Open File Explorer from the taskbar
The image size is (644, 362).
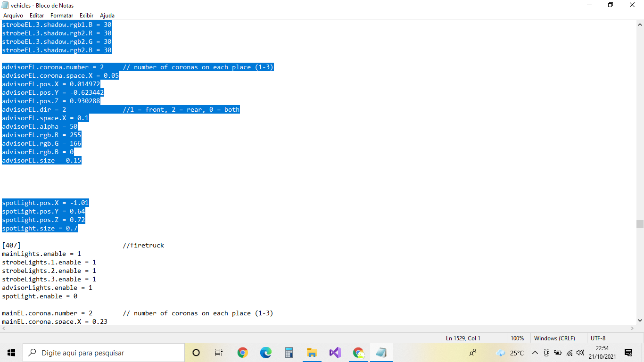pos(312,353)
